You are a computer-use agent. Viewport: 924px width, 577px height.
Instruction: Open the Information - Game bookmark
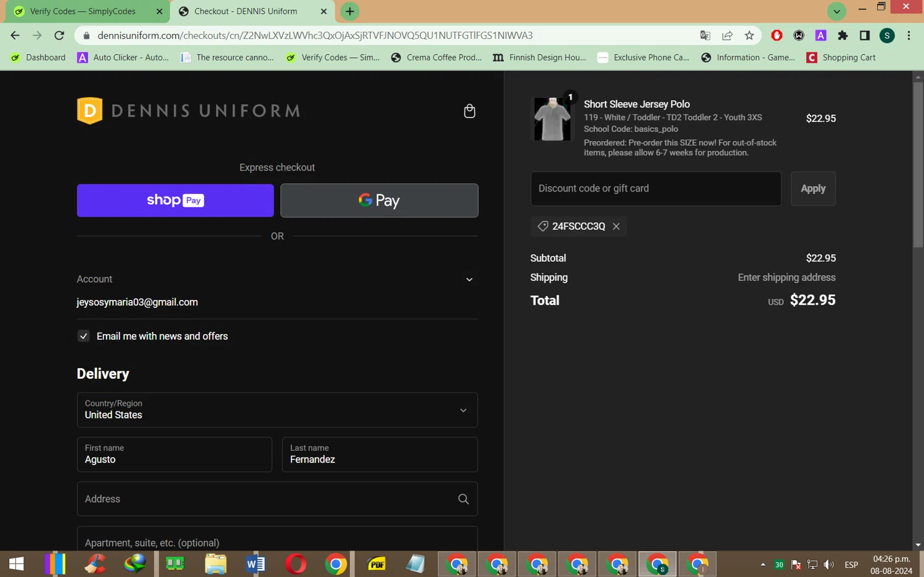[748, 57]
